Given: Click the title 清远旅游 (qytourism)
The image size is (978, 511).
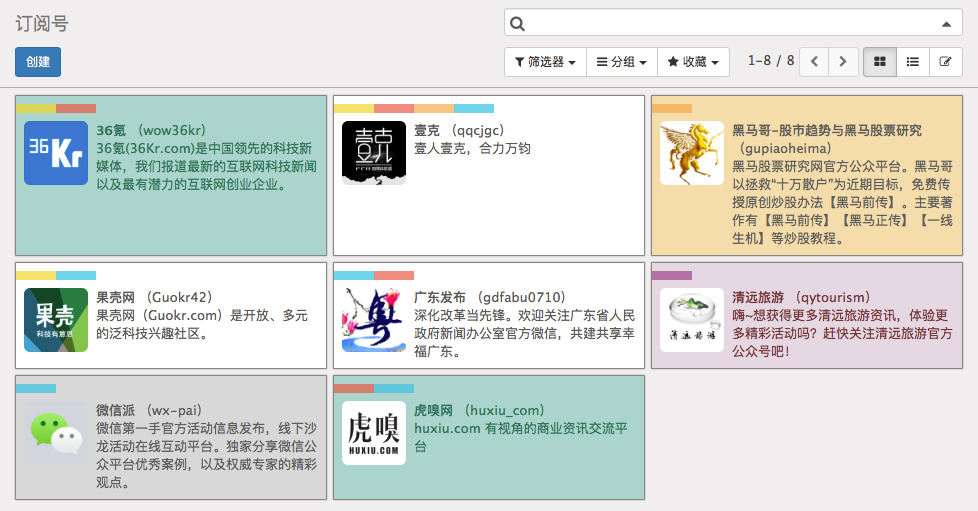Looking at the screenshot, I should (x=801, y=298).
